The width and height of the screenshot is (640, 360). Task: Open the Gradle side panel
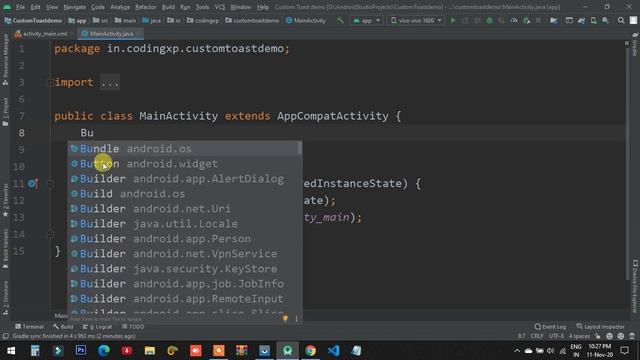[x=635, y=45]
